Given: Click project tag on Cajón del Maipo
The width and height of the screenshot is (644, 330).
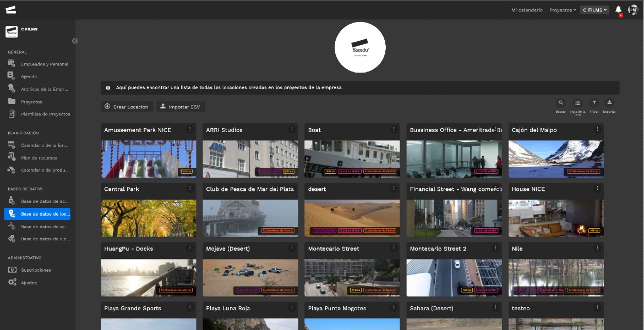Looking at the screenshot, I should coord(583,171).
